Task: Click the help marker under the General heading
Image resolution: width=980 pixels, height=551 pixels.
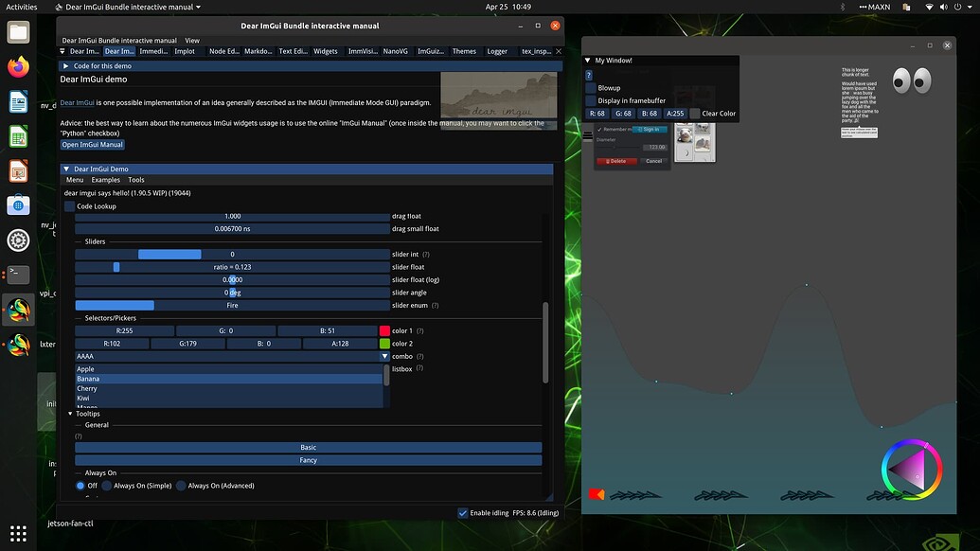Action: click(x=79, y=436)
